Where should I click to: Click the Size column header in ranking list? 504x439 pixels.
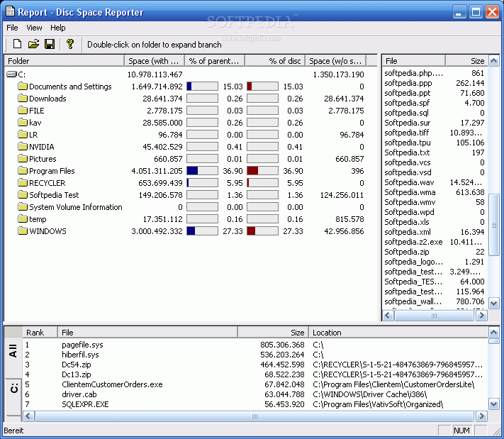273,333
